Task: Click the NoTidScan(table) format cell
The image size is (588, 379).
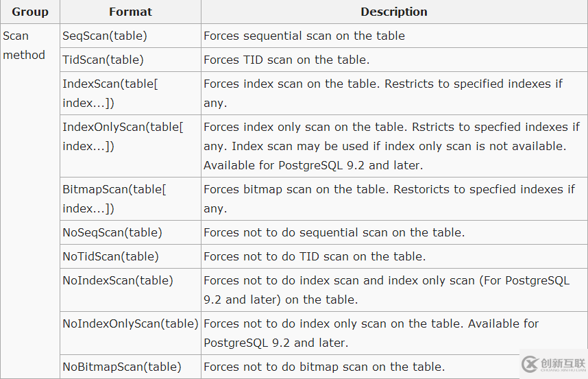Action: 130,256
